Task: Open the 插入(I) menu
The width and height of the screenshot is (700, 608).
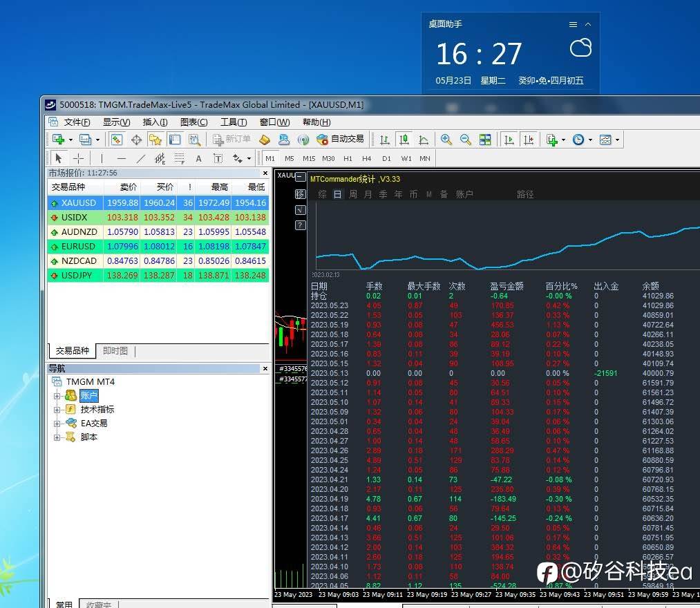Action: (155, 122)
